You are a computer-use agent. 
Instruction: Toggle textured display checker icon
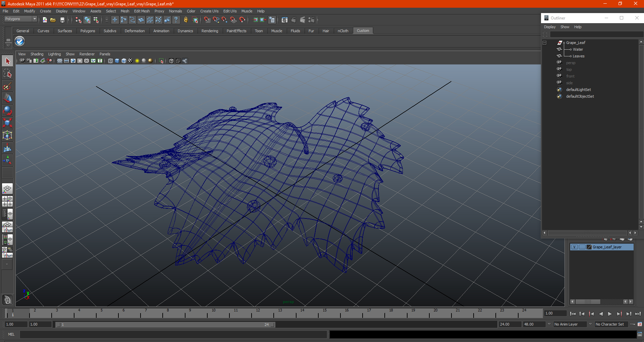(130, 61)
